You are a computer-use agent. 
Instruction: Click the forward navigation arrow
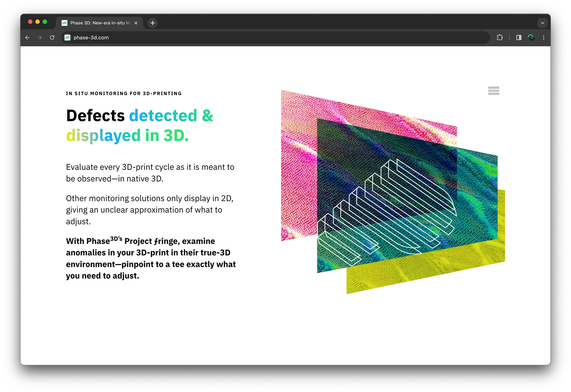[x=40, y=37]
